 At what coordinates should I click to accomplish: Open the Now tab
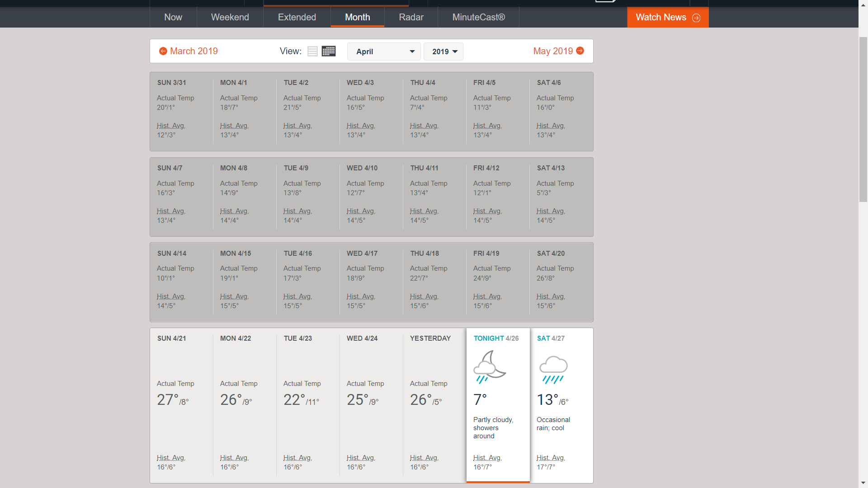tap(173, 17)
